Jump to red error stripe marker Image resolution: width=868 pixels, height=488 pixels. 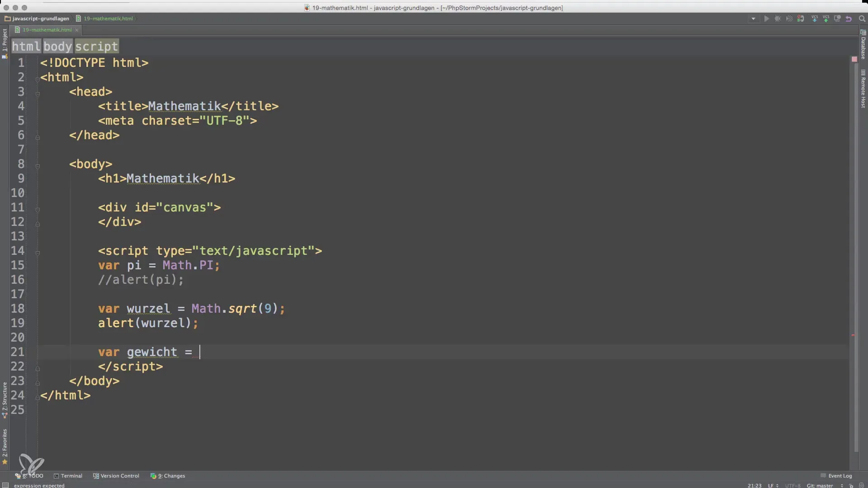coord(853,335)
